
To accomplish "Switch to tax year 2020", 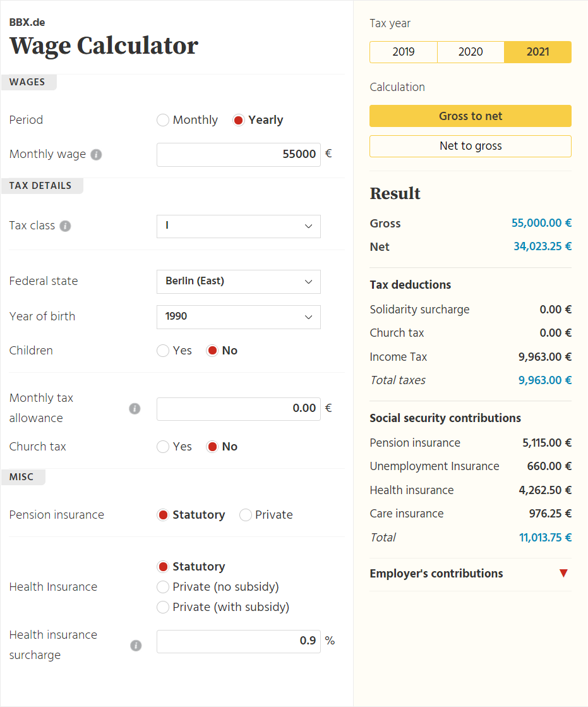I will tap(471, 52).
